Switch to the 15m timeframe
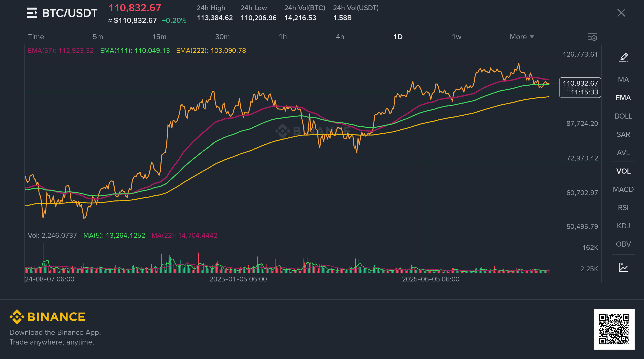Viewport: 644px width, 359px height. (159, 37)
